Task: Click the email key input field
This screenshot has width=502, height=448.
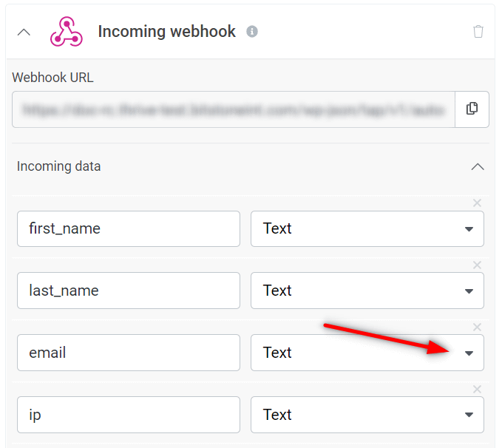Action: tap(129, 353)
